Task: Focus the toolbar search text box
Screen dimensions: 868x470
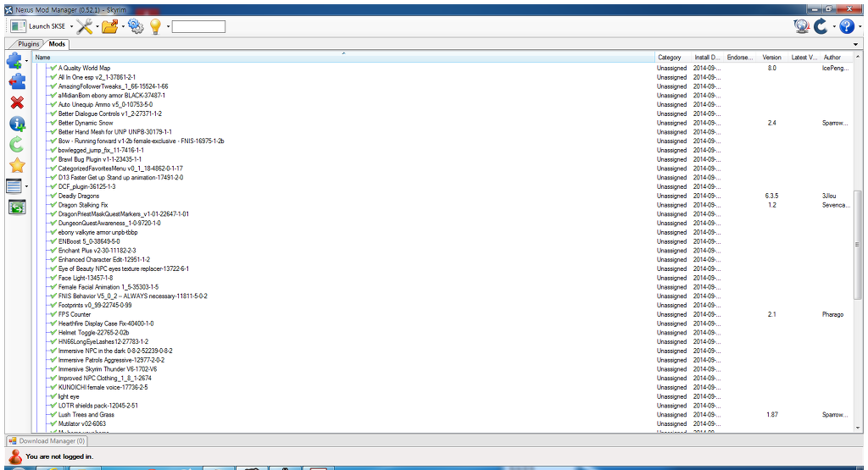Action: (198, 26)
